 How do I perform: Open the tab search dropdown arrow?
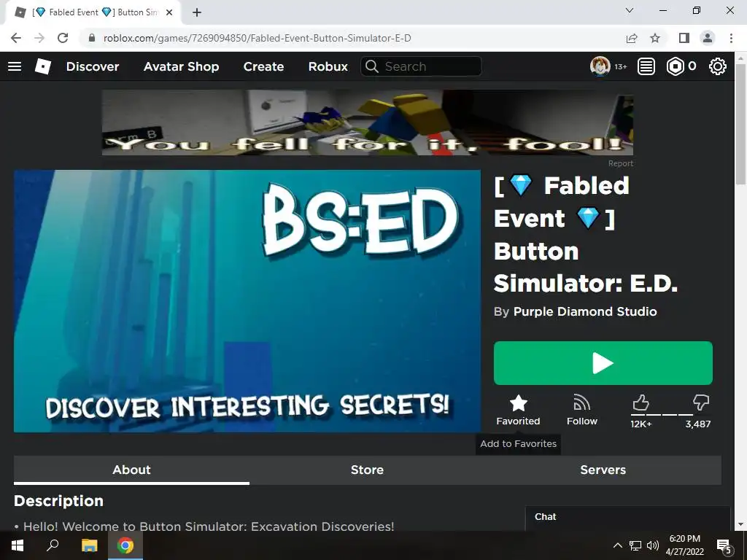click(630, 10)
